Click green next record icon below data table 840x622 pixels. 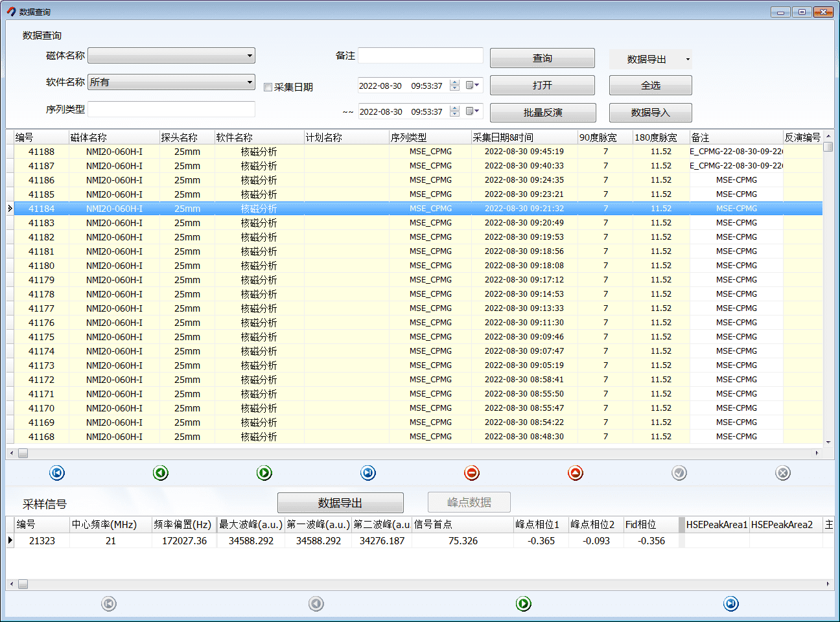coord(264,473)
